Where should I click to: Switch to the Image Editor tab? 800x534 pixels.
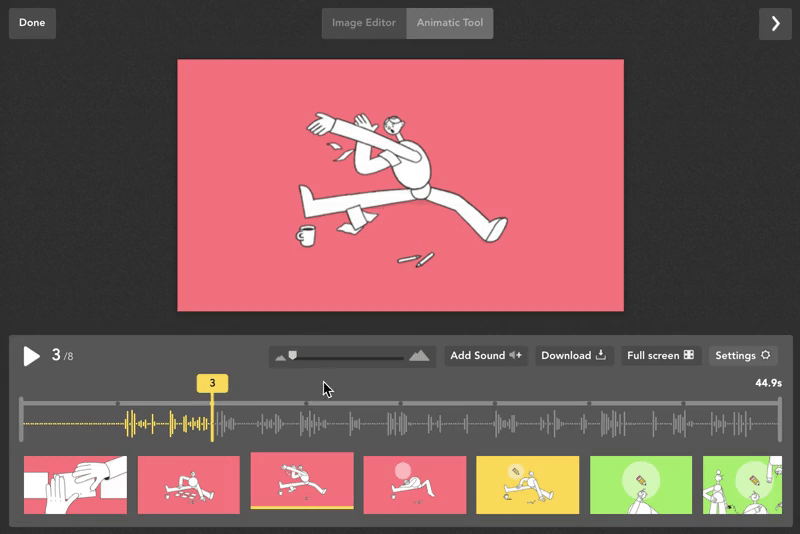(364, 23)
